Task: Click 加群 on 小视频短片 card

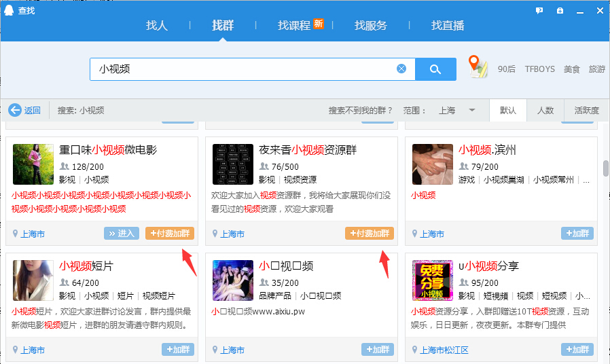Action: [x=178, y=349]
